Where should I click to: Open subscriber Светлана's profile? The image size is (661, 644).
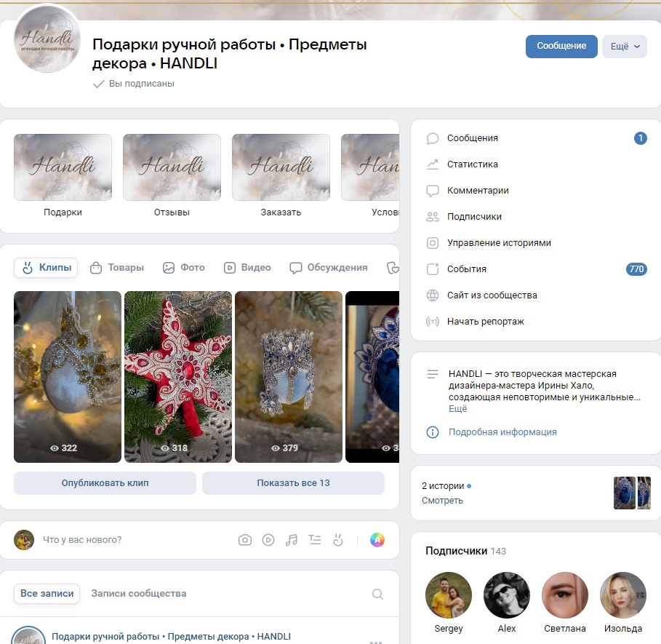(565, 595)
